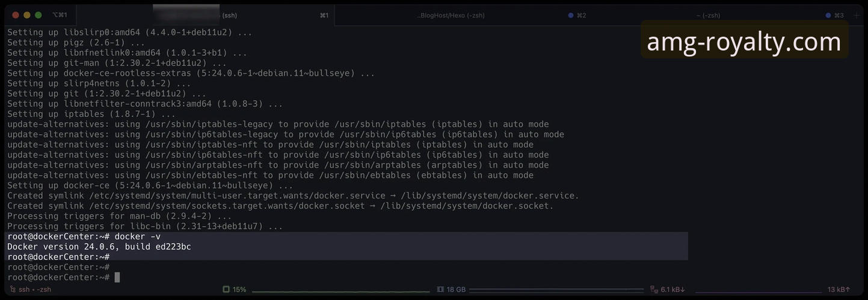
Task: Switch to the ~ (-zsh) tab
Action: point(708,15)
